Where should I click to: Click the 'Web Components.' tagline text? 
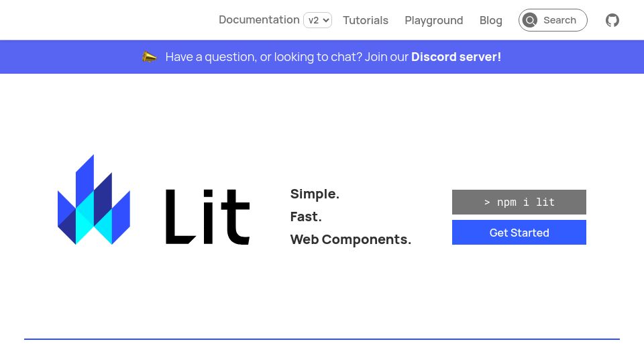pyautogui.click(x=350, y=239)
